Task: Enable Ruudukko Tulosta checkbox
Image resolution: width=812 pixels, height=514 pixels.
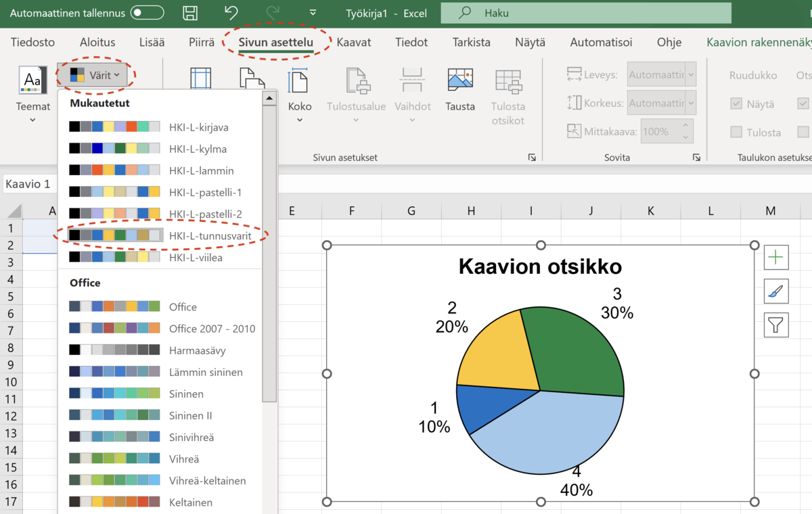Action: 736,133
